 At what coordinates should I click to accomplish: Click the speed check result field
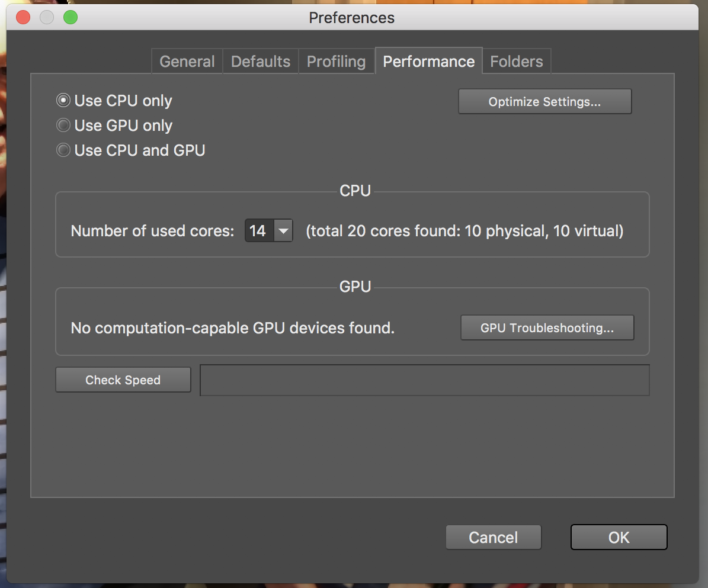click(424, 380)
